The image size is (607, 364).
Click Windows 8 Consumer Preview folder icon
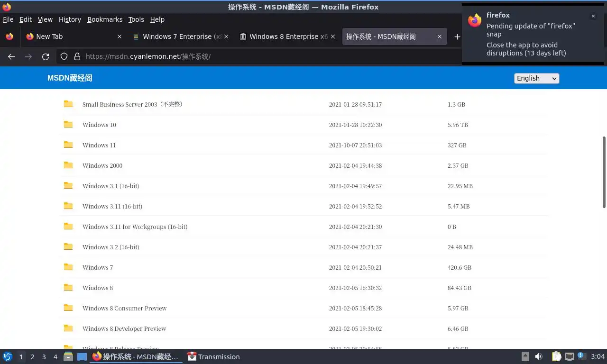pyautogui.click(x=68, y=308)
